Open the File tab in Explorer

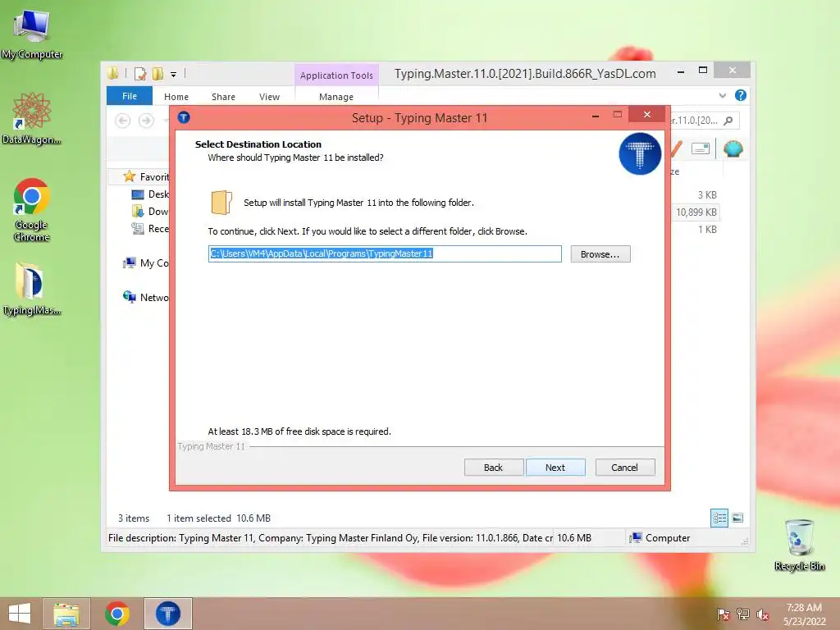pos(130,96)
